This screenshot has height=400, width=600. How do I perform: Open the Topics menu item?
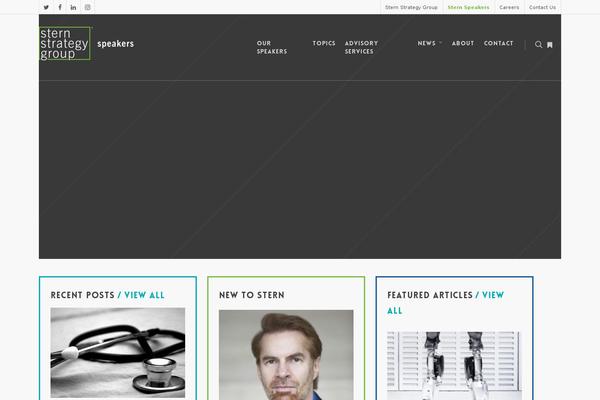coord(324,43)
